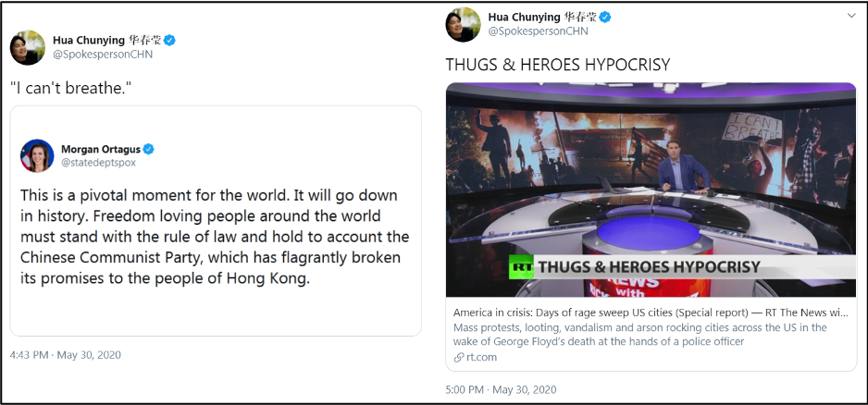
Task: Open Hua Chunying's avatar on the left tweet
Action: coord(27,47)
